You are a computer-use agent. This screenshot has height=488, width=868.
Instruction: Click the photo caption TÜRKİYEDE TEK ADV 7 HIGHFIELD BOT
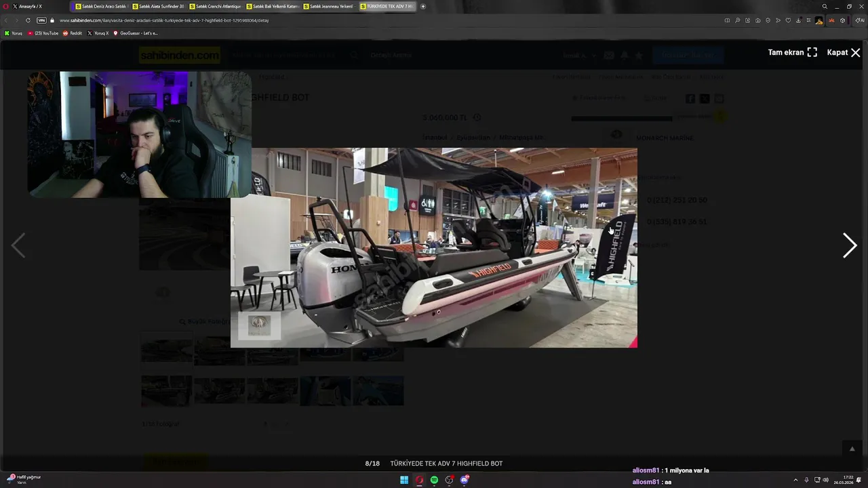point(446,464)
